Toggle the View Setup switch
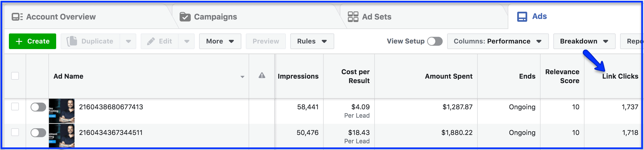 [x=435, y=41]
